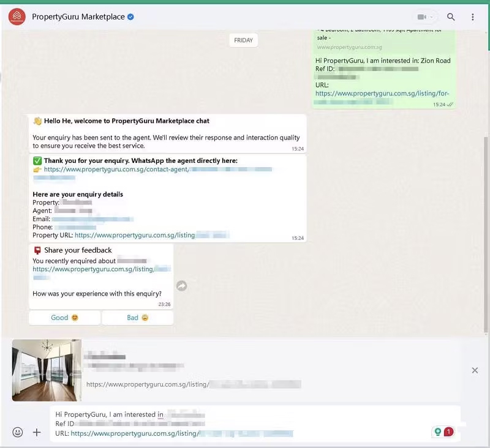
Task: Open the emoji picker
Action: pyautogui.click(x=18, y=432)
